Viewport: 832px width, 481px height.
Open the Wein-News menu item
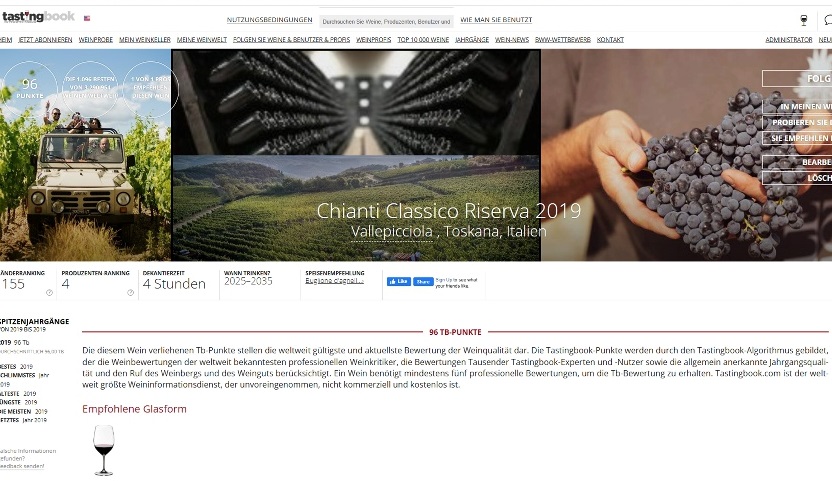click(x=512, y=39)
